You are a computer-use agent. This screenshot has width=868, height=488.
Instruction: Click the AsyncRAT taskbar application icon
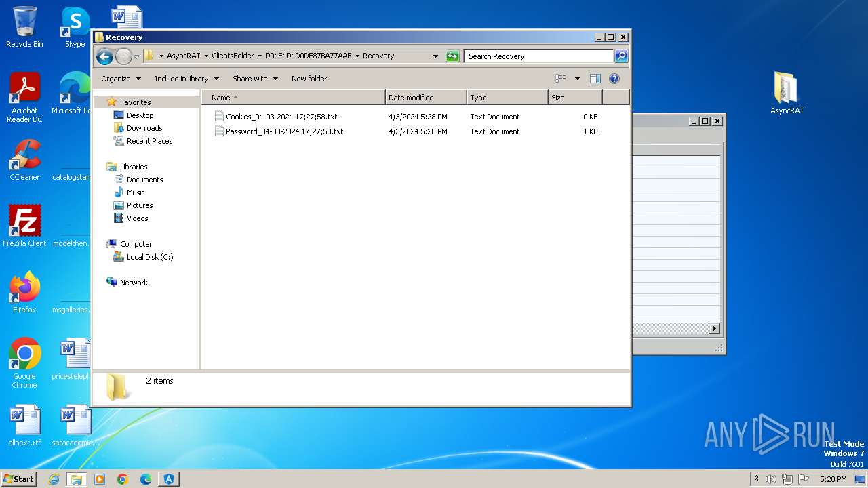pos(169,479)
